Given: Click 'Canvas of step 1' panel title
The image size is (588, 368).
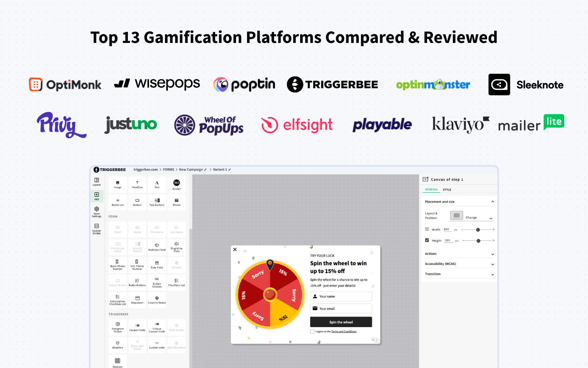Looking at the screenshot, I should (x=447, y=180).
